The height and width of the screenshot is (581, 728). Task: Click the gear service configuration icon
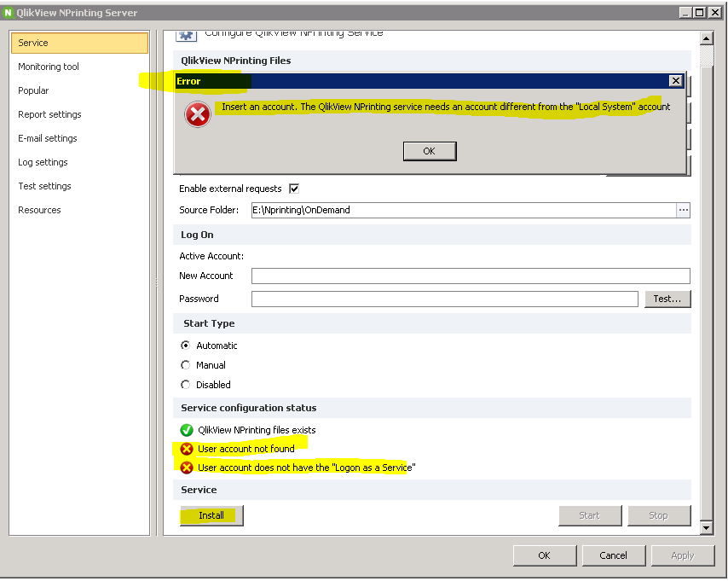pyautogui.click(x=186, y=35)
